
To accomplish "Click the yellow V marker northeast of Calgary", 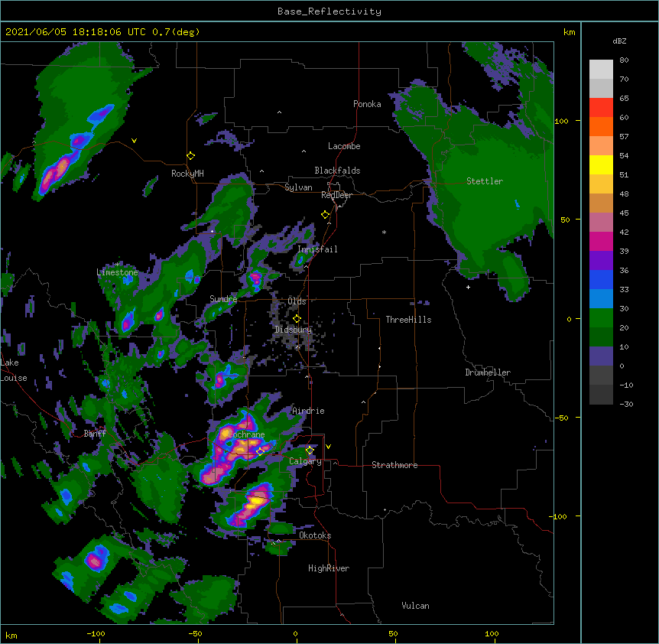I will click(x=328, y=447).
